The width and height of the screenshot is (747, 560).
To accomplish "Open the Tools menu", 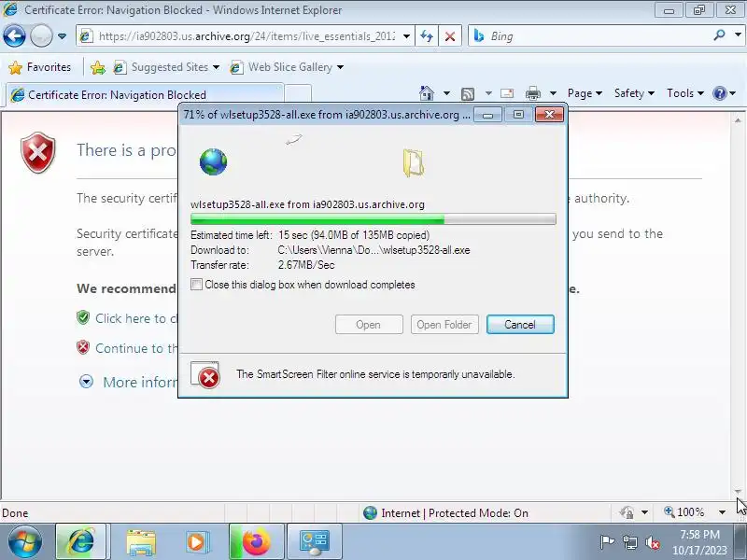I will 685,93.
